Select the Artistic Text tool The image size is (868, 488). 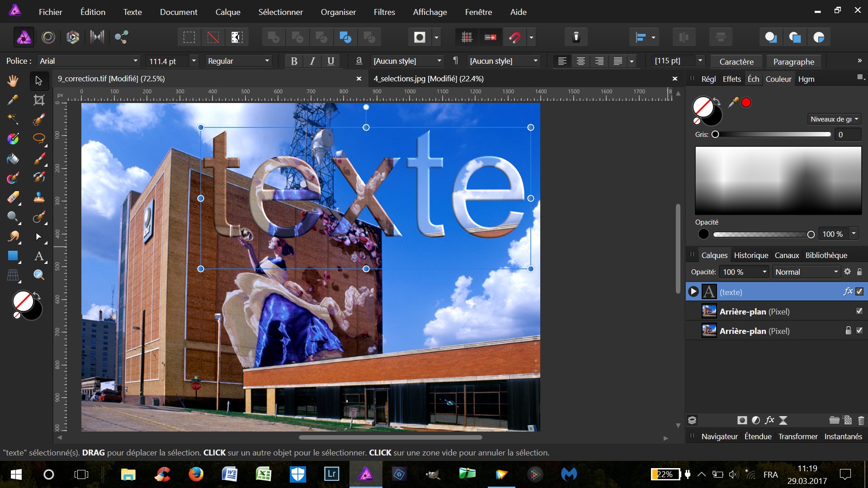[x=39, y=256]
